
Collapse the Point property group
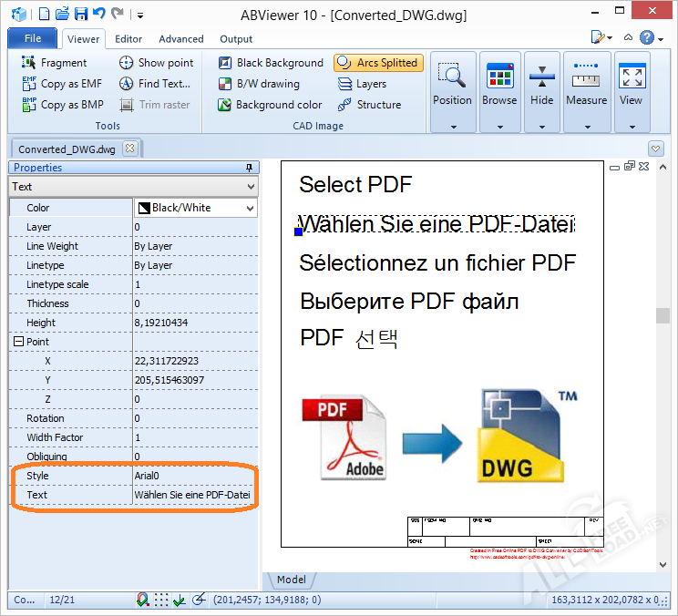click(x=17, y=342)
